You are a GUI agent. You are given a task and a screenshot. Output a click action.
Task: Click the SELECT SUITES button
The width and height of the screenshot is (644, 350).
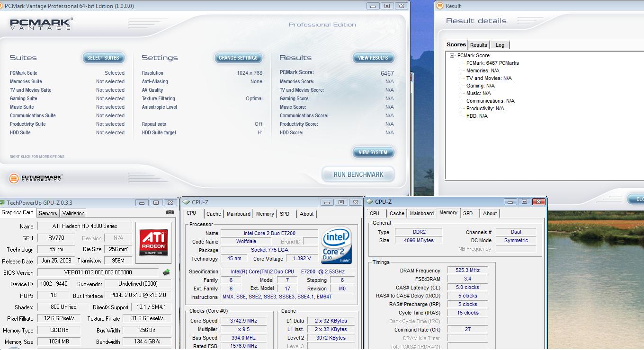point(103,58)
